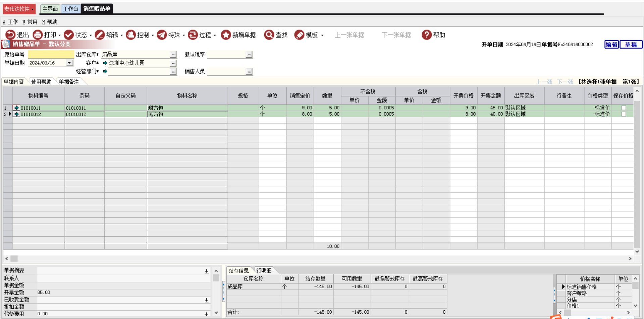Click the 上一张 link above the grid

[x=544, y=82]
